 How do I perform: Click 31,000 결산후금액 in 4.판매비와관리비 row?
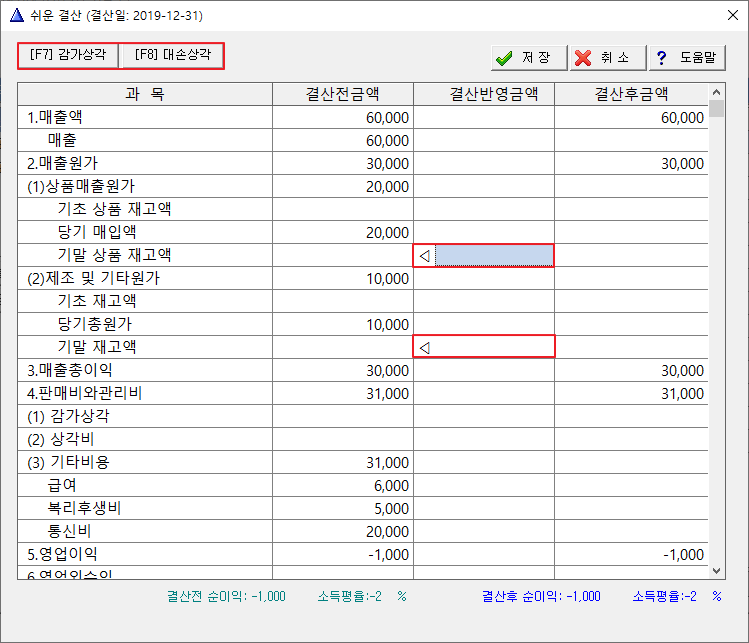coord(682,394)
